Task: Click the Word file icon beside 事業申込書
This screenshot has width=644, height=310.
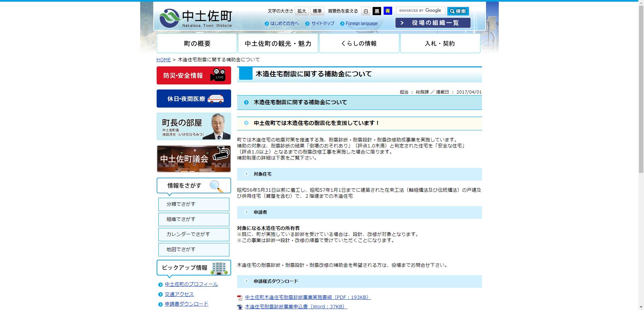Action: tap(239, 306)
